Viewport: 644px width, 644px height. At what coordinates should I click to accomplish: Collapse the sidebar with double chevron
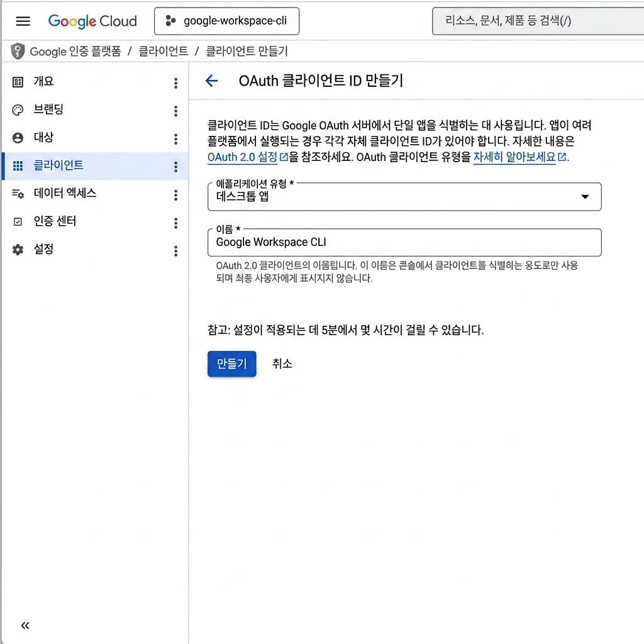(x=25, y=626)
